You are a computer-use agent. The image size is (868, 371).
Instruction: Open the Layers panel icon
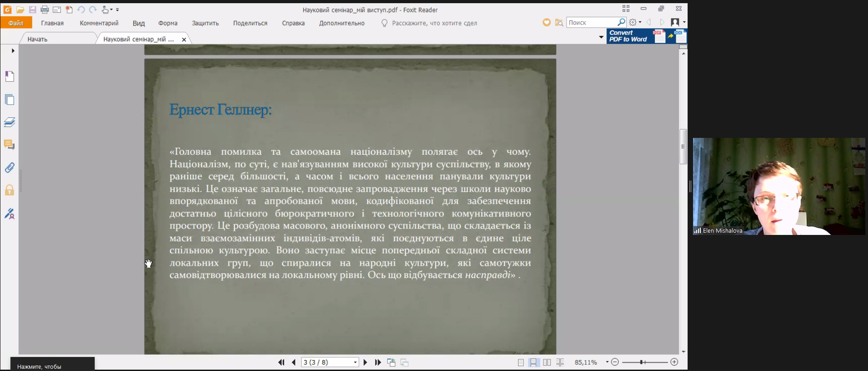10,122
